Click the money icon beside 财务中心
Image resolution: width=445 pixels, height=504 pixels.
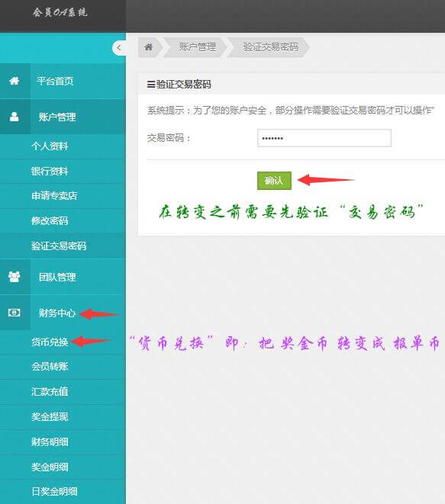(15, 313)
